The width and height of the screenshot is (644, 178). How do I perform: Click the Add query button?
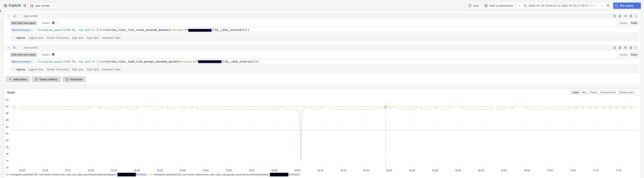(18, 79)
